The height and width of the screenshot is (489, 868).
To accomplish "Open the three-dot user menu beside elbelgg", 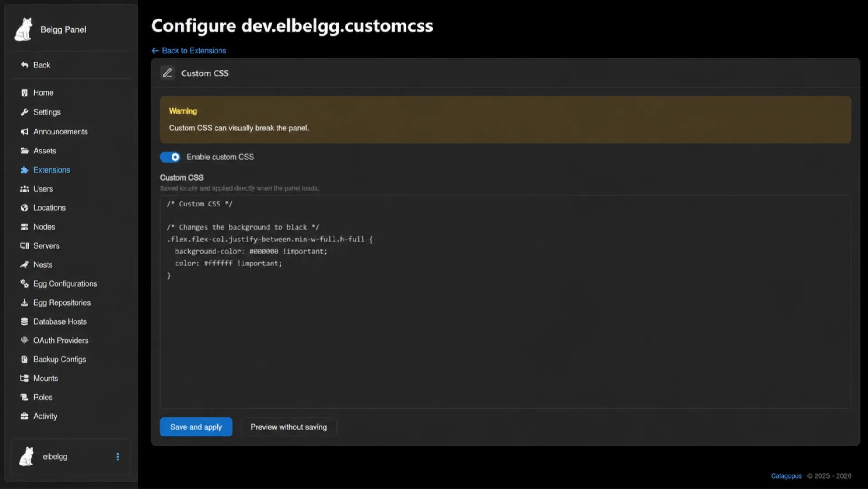I will click(118, 457).
